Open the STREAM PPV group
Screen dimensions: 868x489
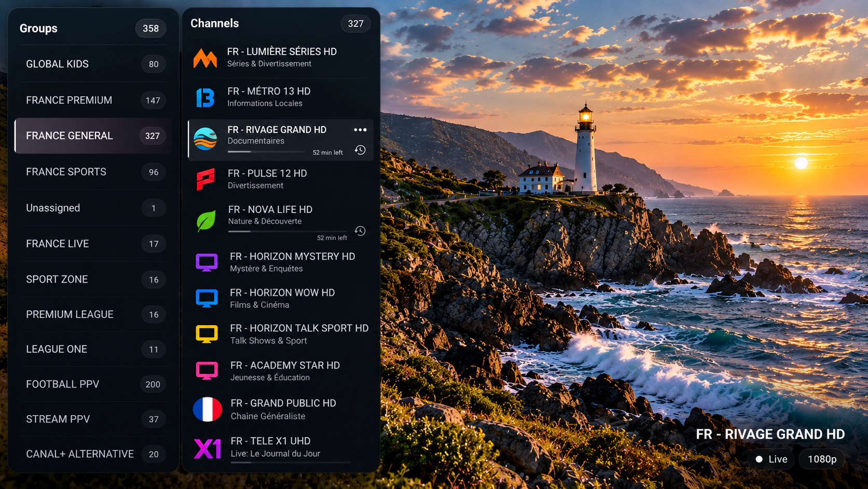[93, 419]
